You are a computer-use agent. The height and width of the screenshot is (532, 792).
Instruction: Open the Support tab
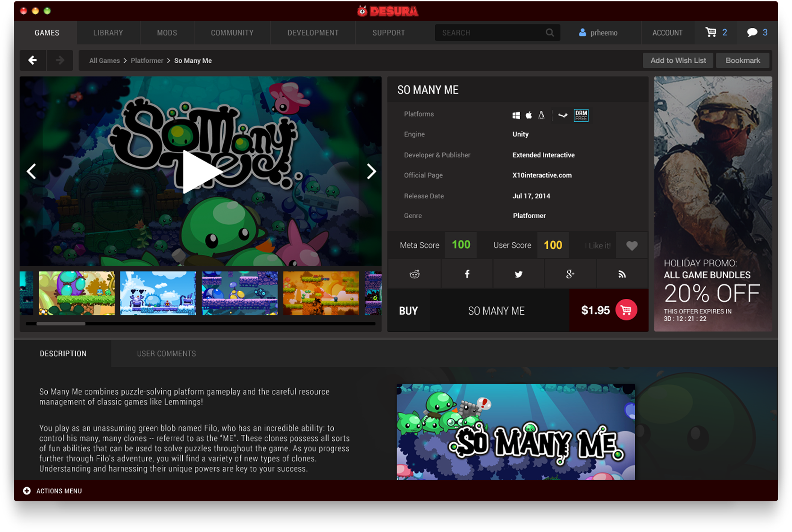(388, 33)
